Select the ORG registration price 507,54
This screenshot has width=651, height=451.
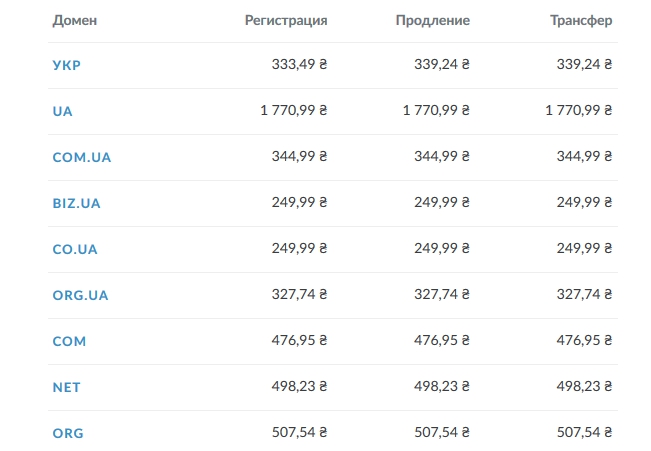[x=299, y=433]
